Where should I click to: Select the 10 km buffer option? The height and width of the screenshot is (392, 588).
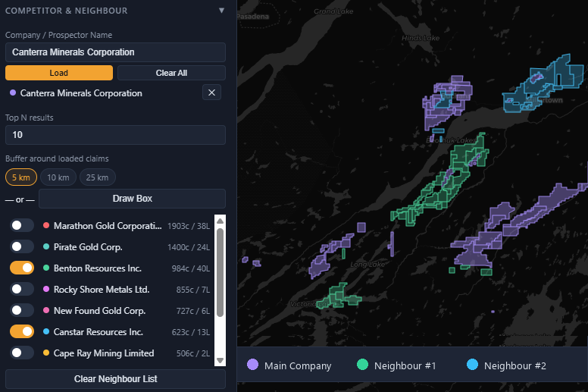(58, 177)
